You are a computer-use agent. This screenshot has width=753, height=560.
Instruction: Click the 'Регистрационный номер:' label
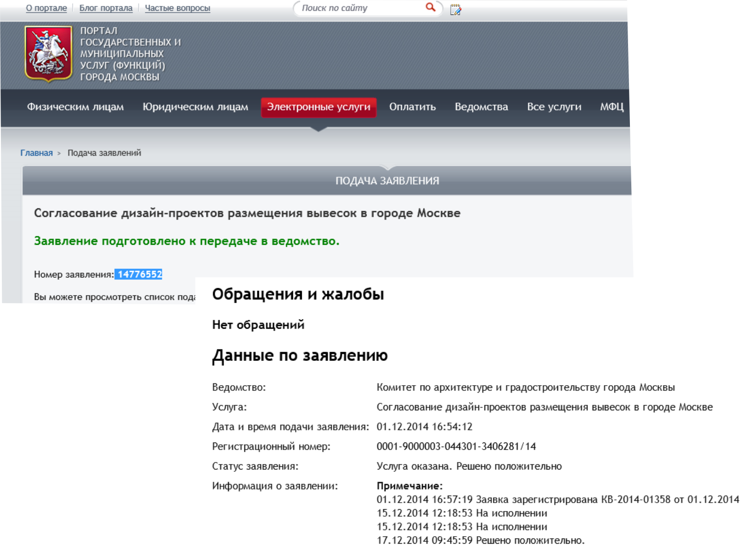click(x=271, y=447)
